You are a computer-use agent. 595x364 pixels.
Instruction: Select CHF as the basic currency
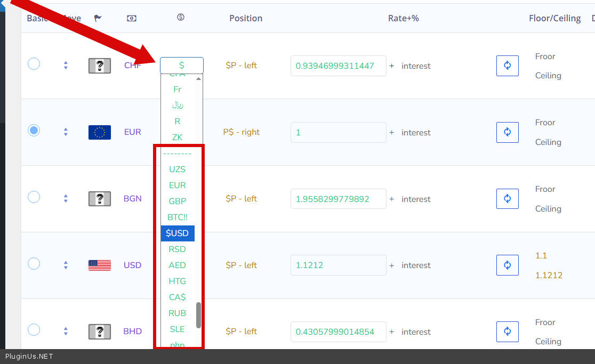tap(34, 64)
